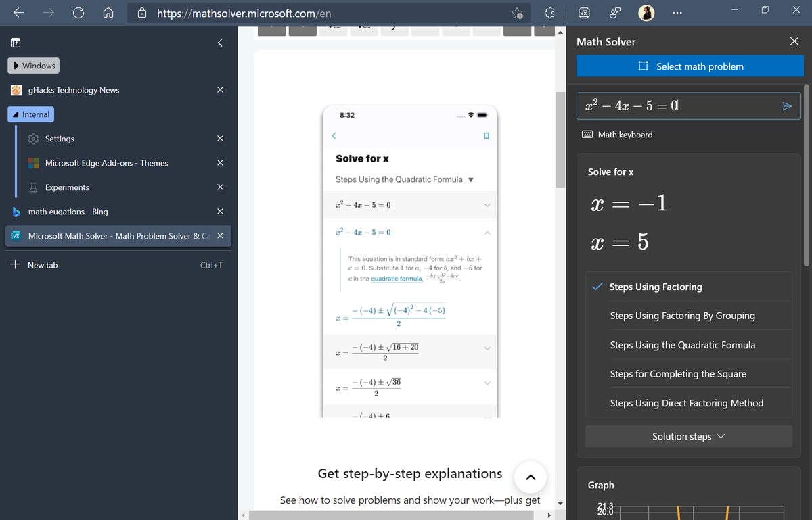
Task: Collapse the Internal tab group
Action: 31,114
